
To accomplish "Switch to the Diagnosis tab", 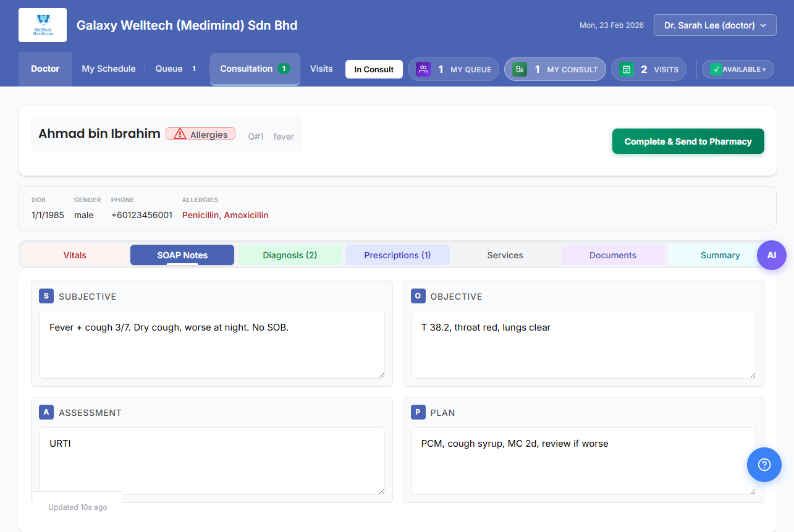I will click(289, 255).
